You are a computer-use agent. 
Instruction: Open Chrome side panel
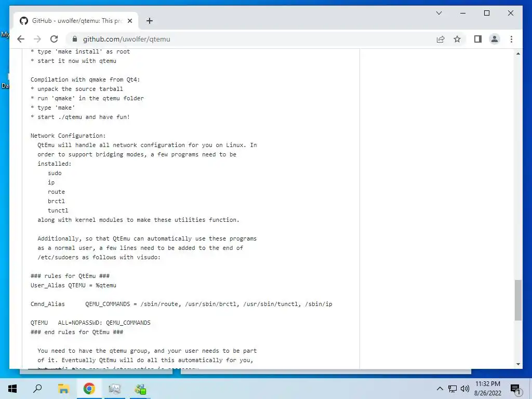coord(478,39)
